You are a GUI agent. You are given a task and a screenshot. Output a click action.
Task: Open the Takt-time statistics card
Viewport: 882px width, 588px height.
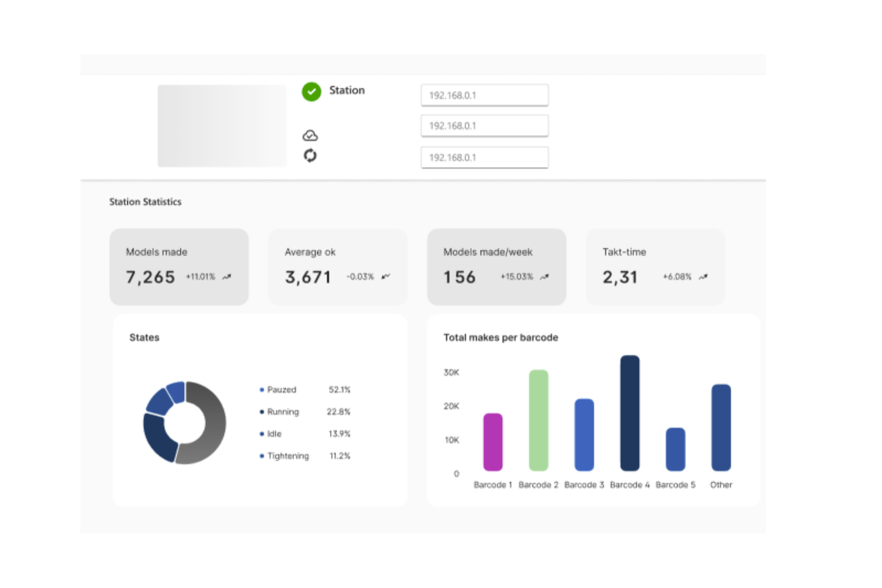click(x=655, y=267)
